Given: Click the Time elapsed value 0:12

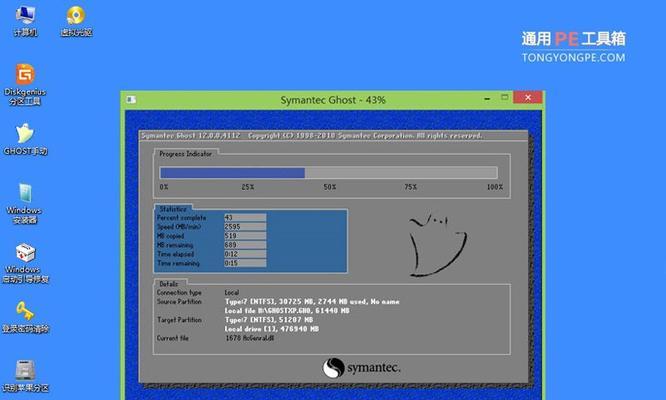Looking at the screenshot, I should (245, 254).
